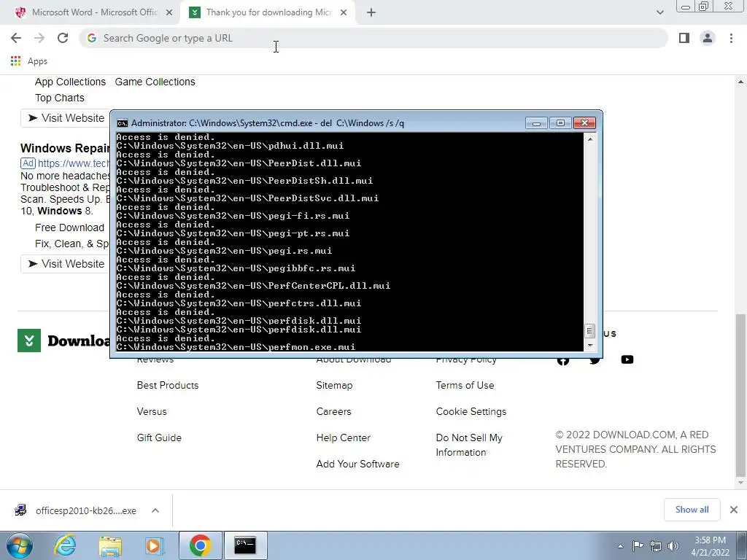
Task: Open the Sitemap footer link
Action: 334,385
